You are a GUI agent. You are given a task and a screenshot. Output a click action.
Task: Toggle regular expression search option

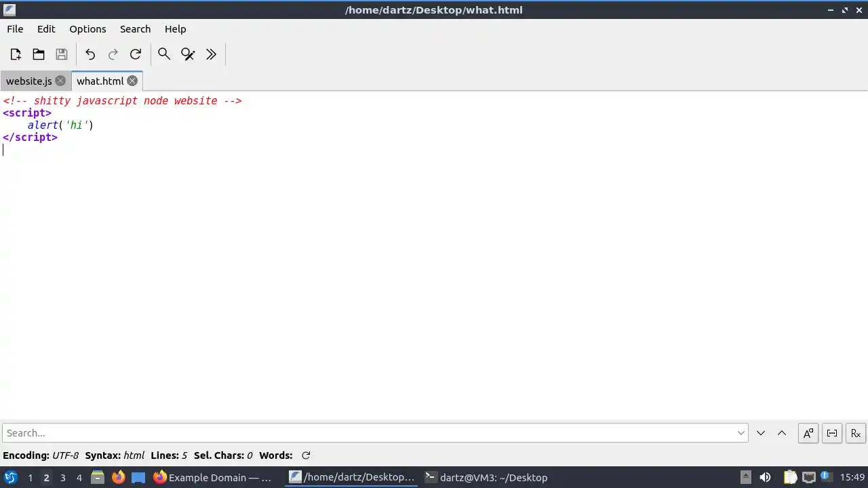tap(856, 433)
